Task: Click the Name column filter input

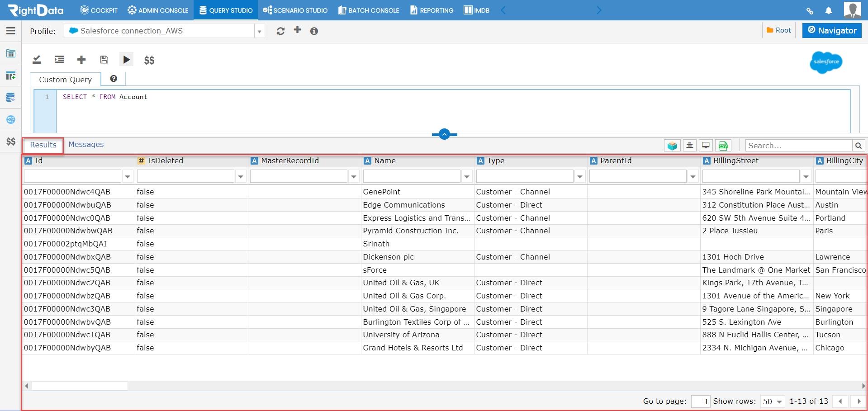Action: 412,176
